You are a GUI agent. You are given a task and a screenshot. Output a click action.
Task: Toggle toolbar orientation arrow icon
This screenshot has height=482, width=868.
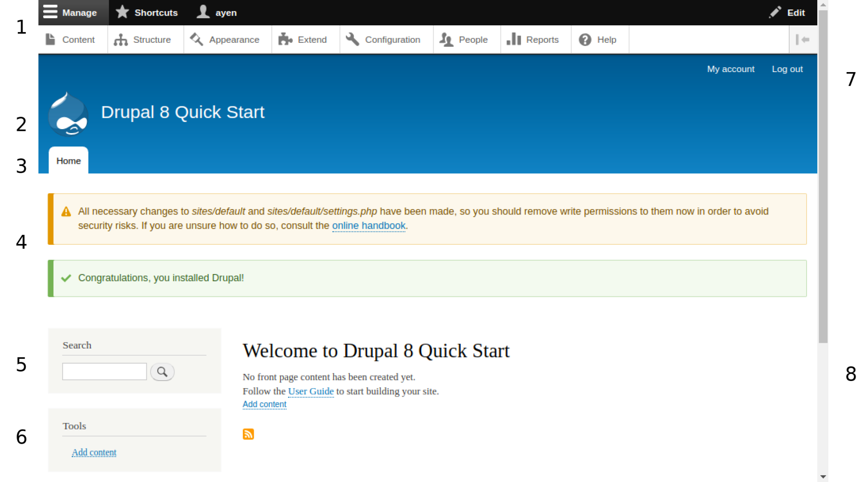point(803,40)
